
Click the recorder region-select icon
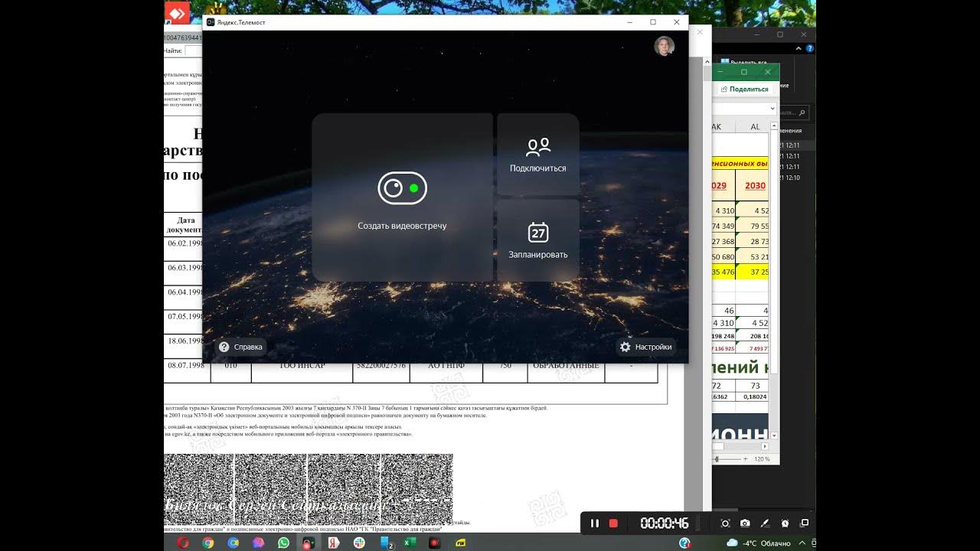pyautogui.click(x=725, y=523)
